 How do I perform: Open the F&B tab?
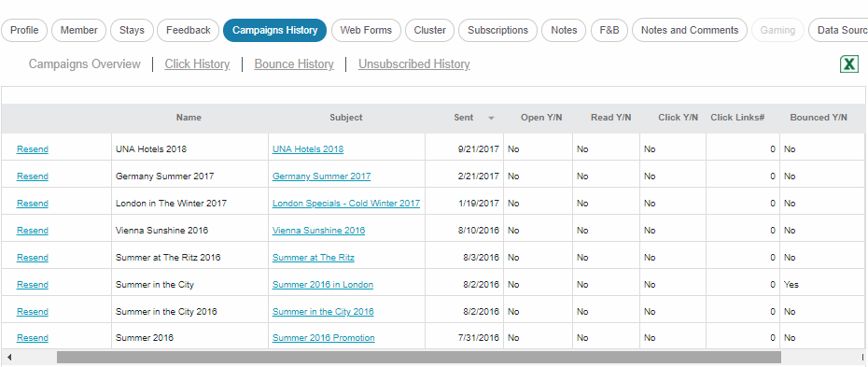(x=609, y=31)
